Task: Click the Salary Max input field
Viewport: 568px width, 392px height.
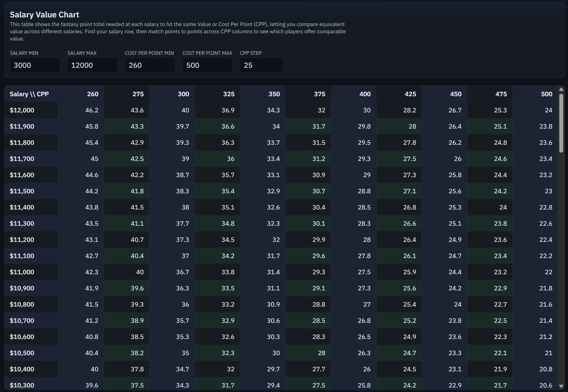Action: pos(92,65)
